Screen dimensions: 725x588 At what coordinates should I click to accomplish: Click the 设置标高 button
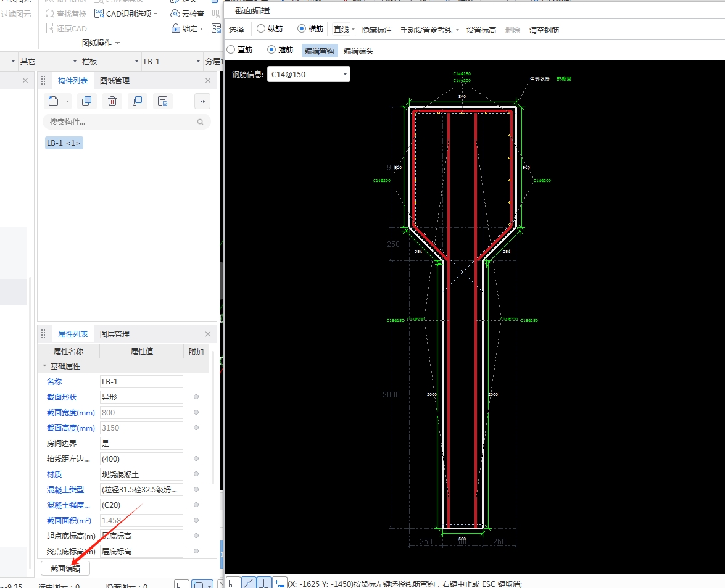click(481, 30)
